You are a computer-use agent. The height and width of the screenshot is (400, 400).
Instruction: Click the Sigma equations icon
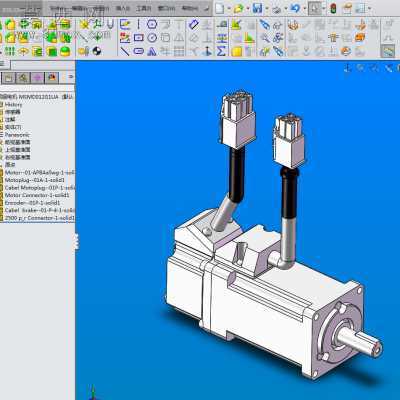tap(221, 51)
